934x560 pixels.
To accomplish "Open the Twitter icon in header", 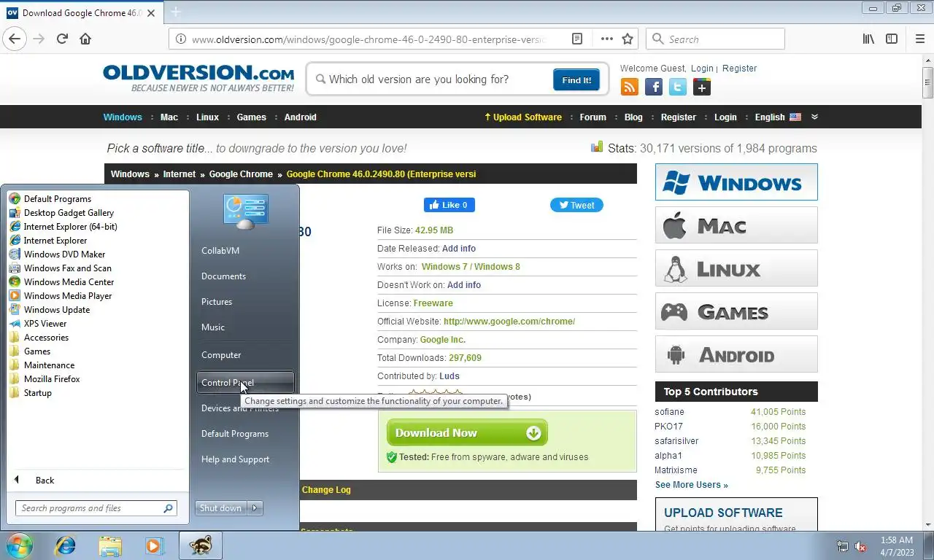I will pos(678,87).
